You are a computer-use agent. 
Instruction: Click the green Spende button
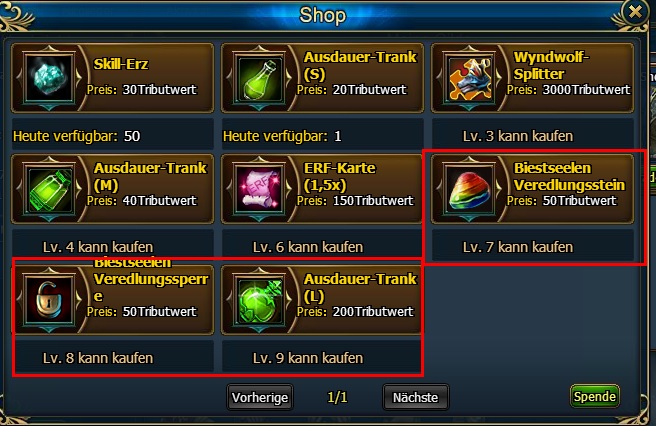pyautogui.click(x=594, y=396)
